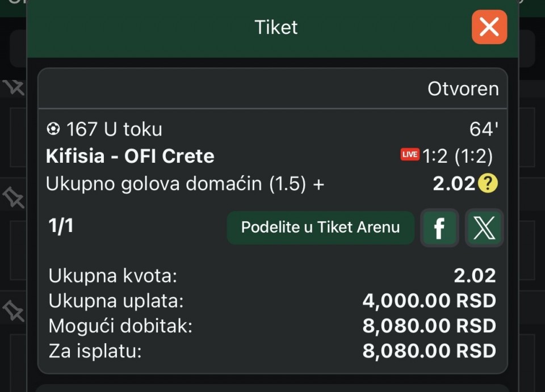This screenshot has width=545, height=392.
Task: Share the ticket on Facebook
Action: pyautogui.click(x=439, y=227)
